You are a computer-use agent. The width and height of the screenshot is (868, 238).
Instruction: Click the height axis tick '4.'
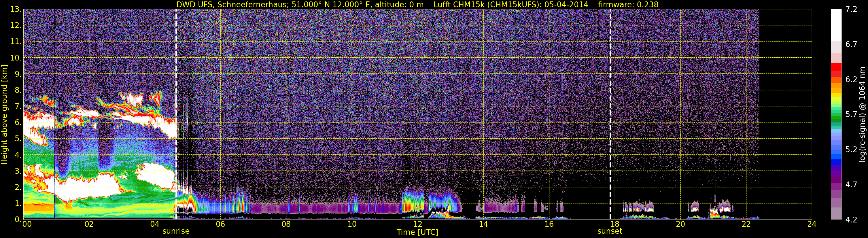[x=18, y=155]
